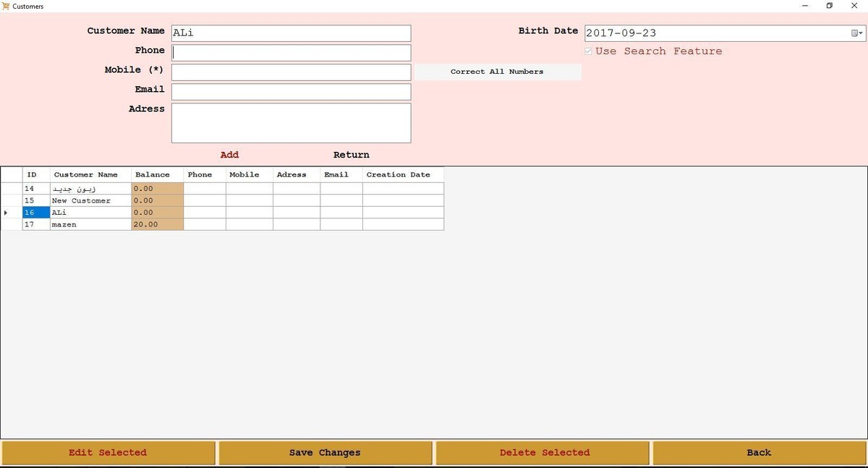Focus the Customer Name input field
The height and width of the screenshot is (468, 868).
(291, 33)
